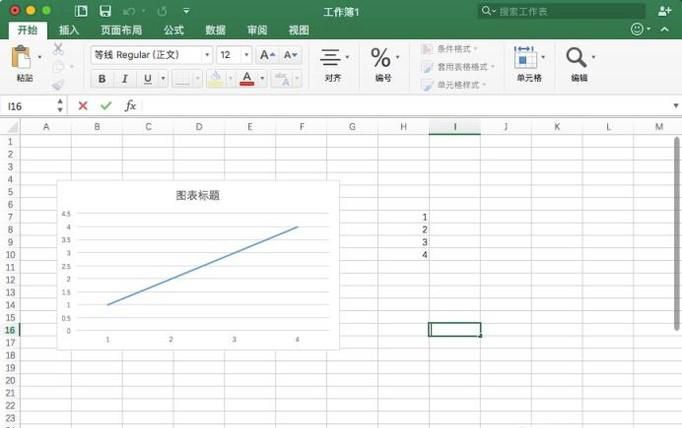Open the font size 12 dropdown
Image resolution: width=682 pixels, height=428 pixels.
pos(246,55)
